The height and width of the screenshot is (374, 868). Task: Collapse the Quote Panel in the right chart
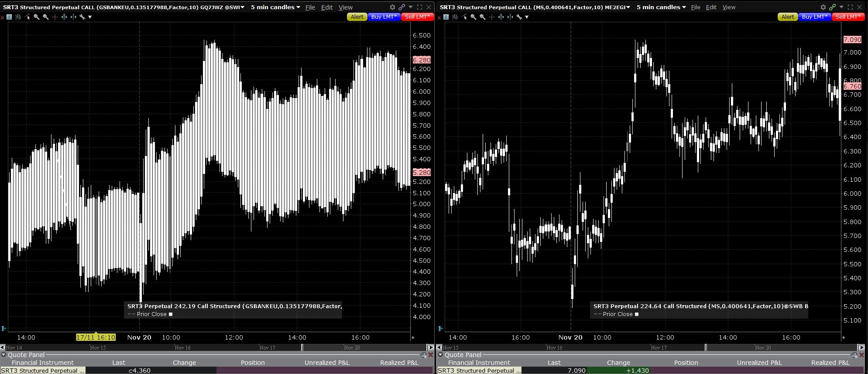[440, 355]
